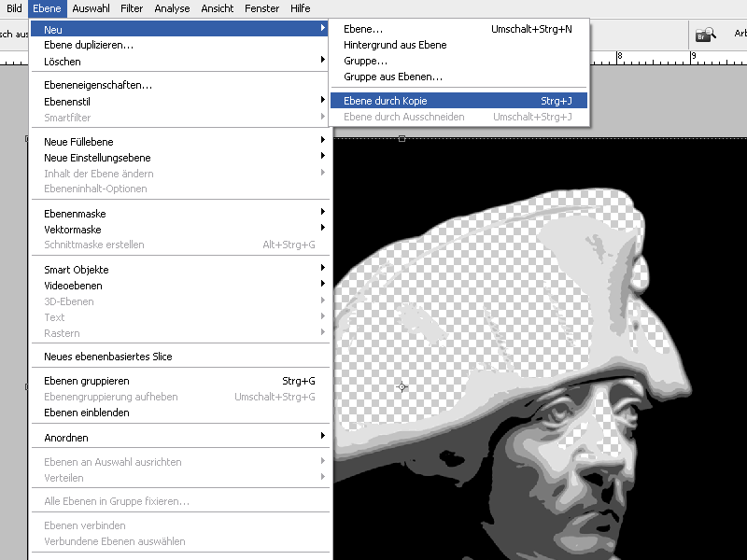Select Ebenen einblenden
The image size is (747, 560).
pyautogui.click(x=179, y=413)
